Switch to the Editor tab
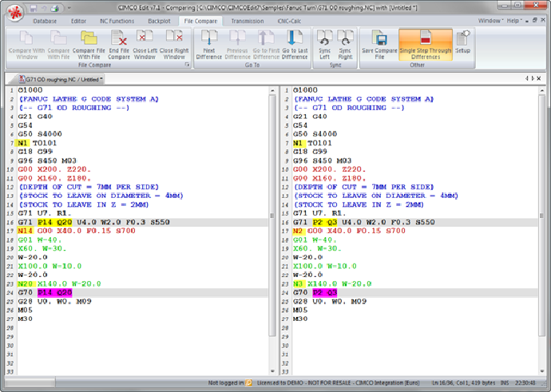Screen dimensions: 551x392 pos(78,21)
